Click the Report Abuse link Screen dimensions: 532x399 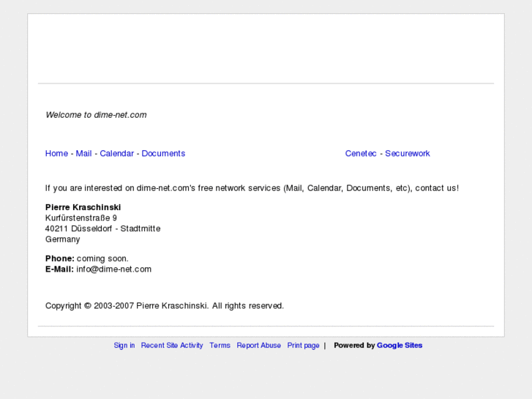click(258, 346)
